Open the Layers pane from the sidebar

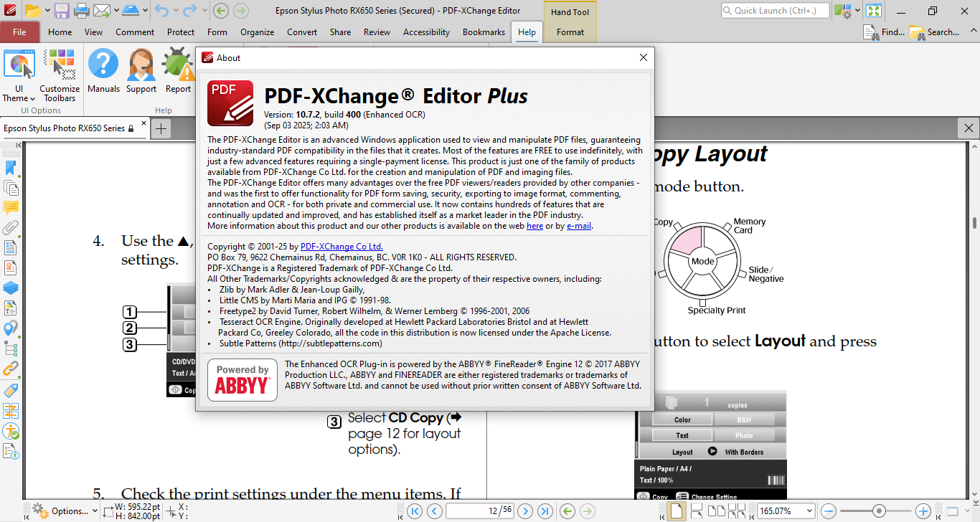(x=11, y=288)
